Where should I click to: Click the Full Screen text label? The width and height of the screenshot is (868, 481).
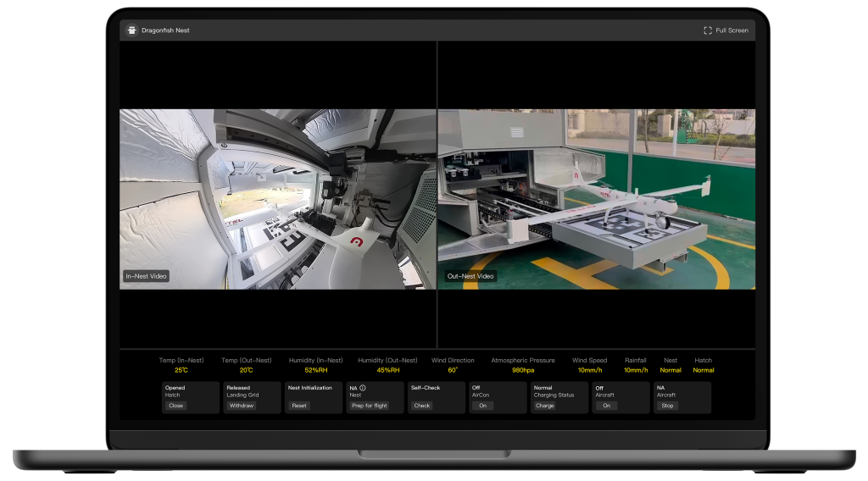click(732, 30)
